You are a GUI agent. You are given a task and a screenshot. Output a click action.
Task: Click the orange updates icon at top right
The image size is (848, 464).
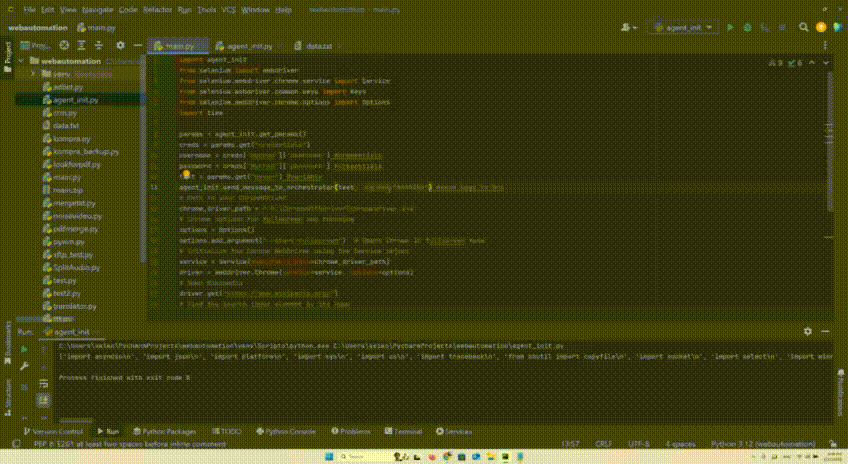(821, 27)
